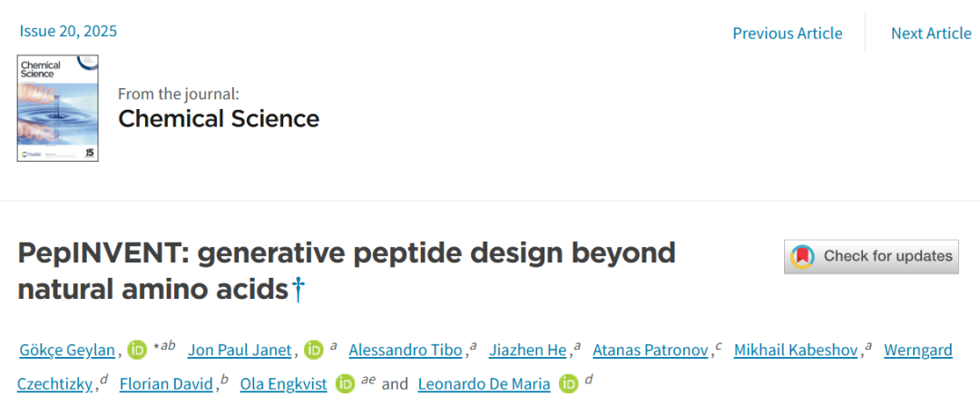Open Jiazhen He author link
980x416 pixels.
pyautogui.click(x=527, y=351)
